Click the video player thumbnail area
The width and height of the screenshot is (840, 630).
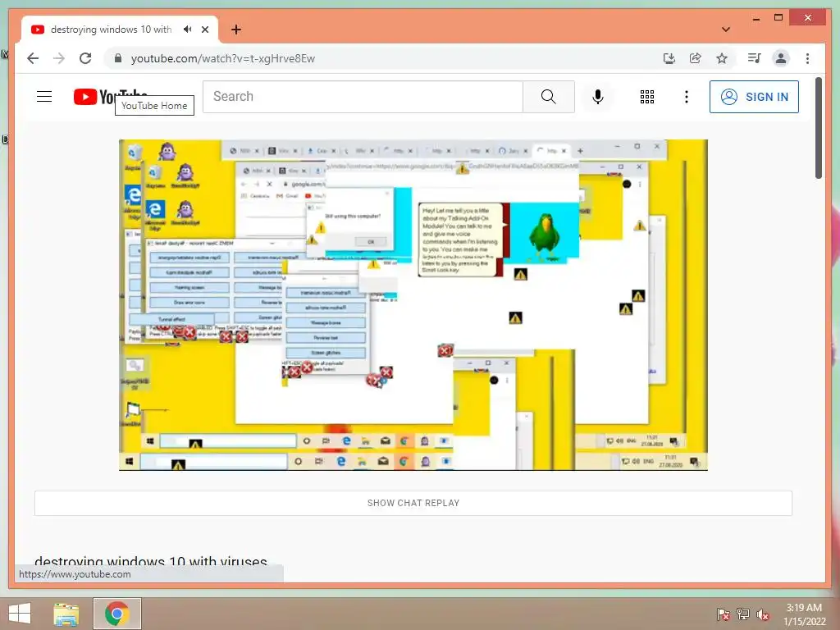[x=413, y=305]
